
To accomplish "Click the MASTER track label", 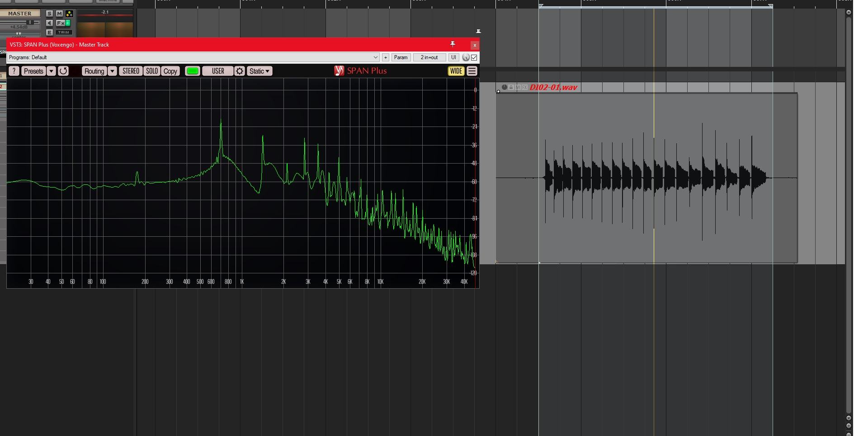I will coord(20,14).
